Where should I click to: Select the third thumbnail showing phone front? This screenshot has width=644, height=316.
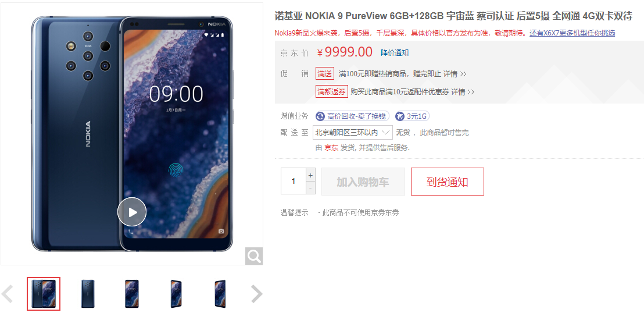[132, 294]
